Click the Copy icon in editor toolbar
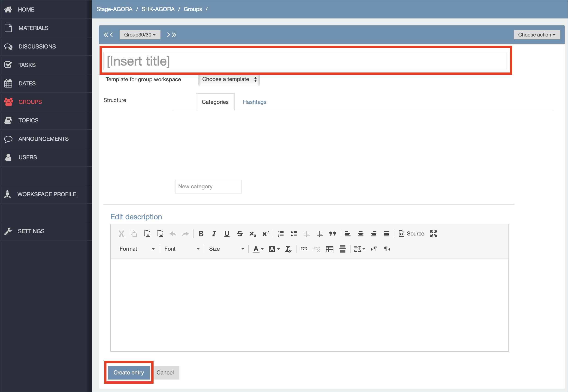The image size is (568, 392). click(134, 234)
